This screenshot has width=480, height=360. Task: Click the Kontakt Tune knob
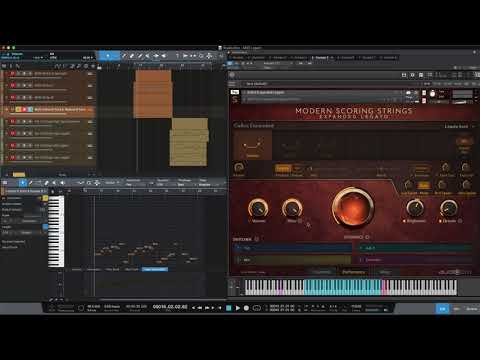[432, 94]
